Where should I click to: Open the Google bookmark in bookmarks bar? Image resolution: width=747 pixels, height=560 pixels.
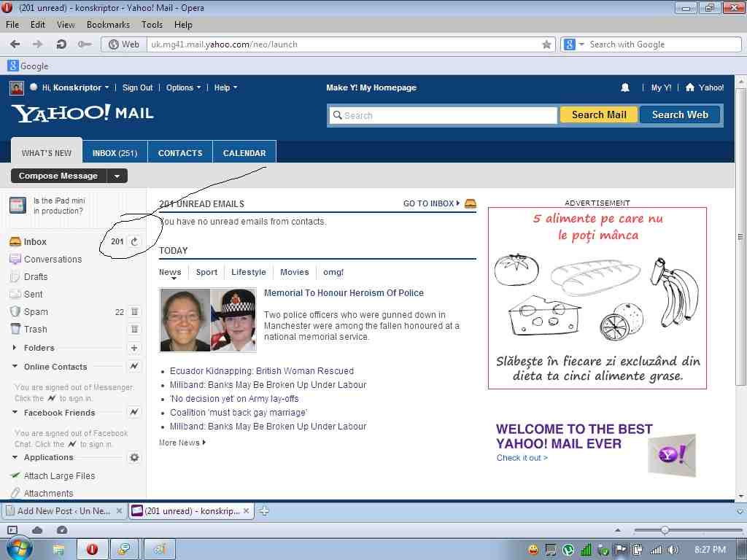[x=28, y=66]
